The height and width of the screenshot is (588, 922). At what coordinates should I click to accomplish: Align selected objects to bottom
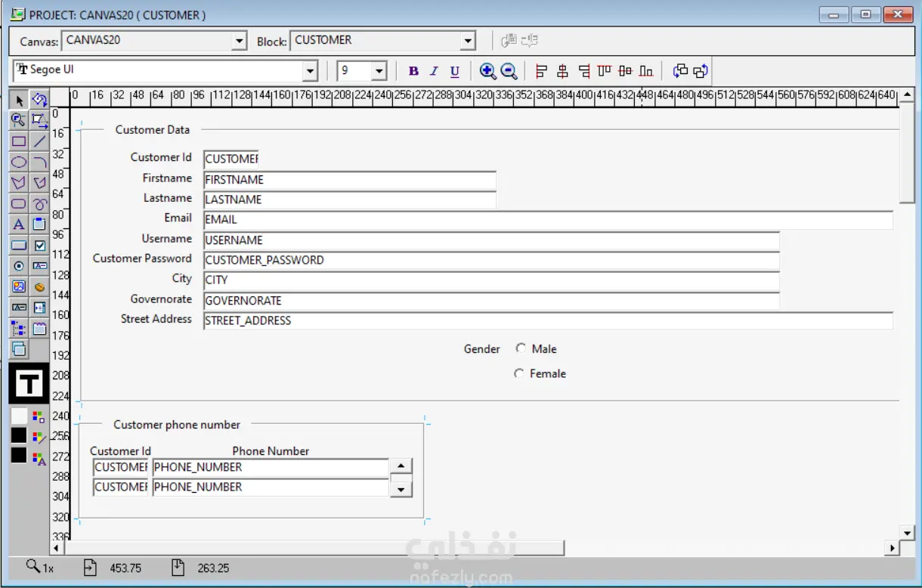pyautogui.click(x=645, y=71)
